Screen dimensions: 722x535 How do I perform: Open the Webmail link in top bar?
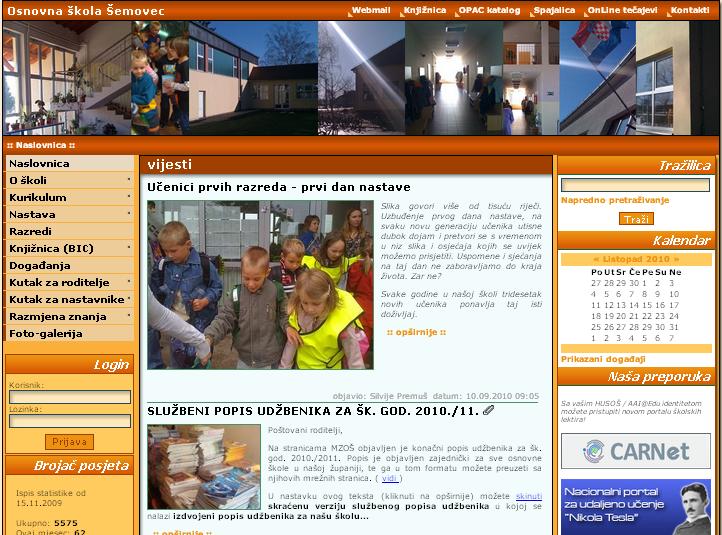click(371, 10)
